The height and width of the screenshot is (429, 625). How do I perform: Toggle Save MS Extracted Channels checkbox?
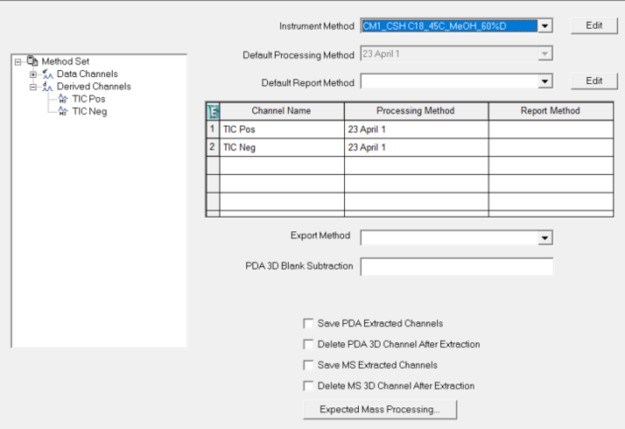(x=307, y=365)
